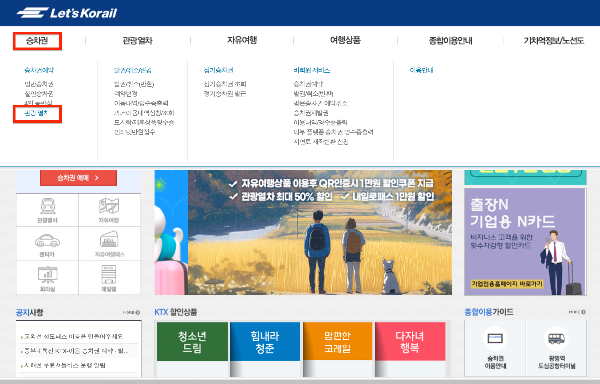
Task: Select 정기승차권 발급 in the submenu
Action: [x=225, y=94]
